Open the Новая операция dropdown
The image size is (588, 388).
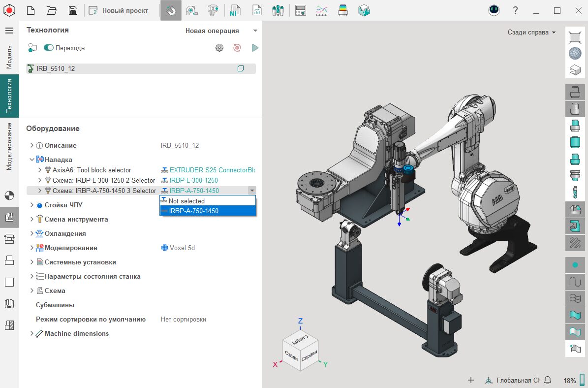tap(221, 31)
